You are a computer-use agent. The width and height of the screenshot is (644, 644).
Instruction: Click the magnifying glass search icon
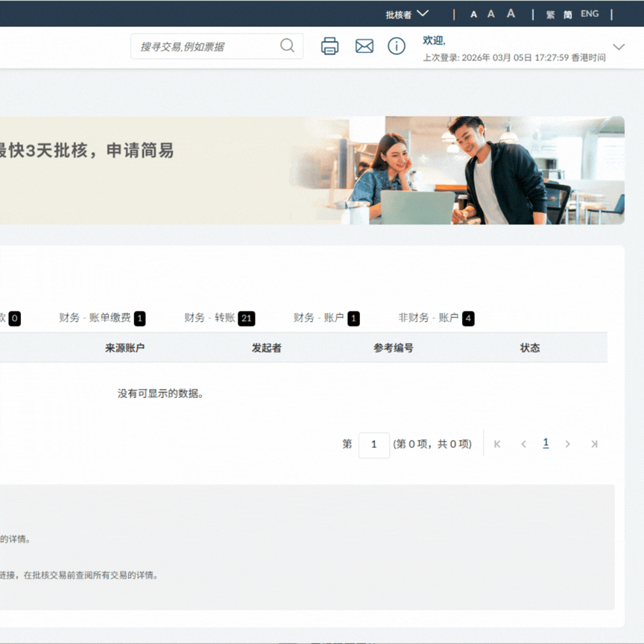[287, 45]
